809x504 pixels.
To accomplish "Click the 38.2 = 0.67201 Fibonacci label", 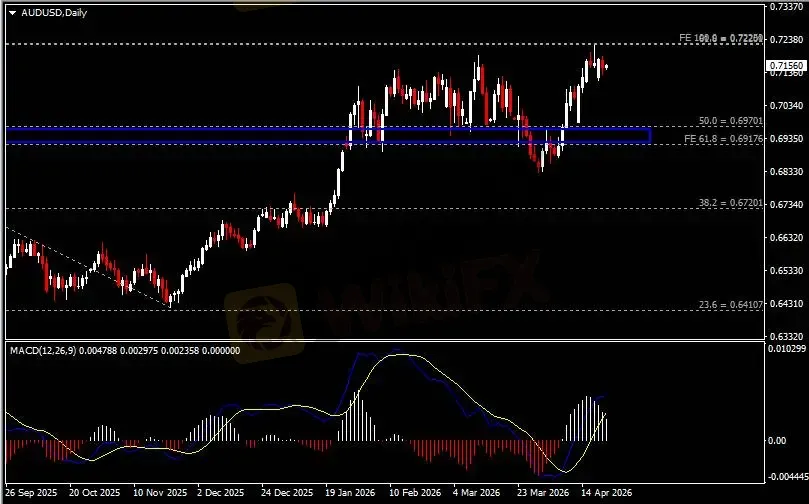I will coord(731,203).
